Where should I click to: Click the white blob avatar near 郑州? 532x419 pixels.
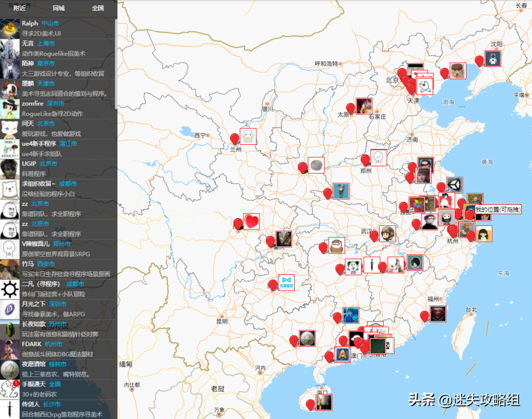(x=379, y=158)
